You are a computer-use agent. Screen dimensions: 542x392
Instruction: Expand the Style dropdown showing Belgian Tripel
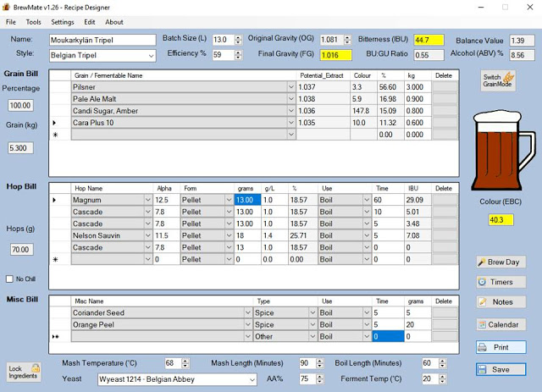151,55
